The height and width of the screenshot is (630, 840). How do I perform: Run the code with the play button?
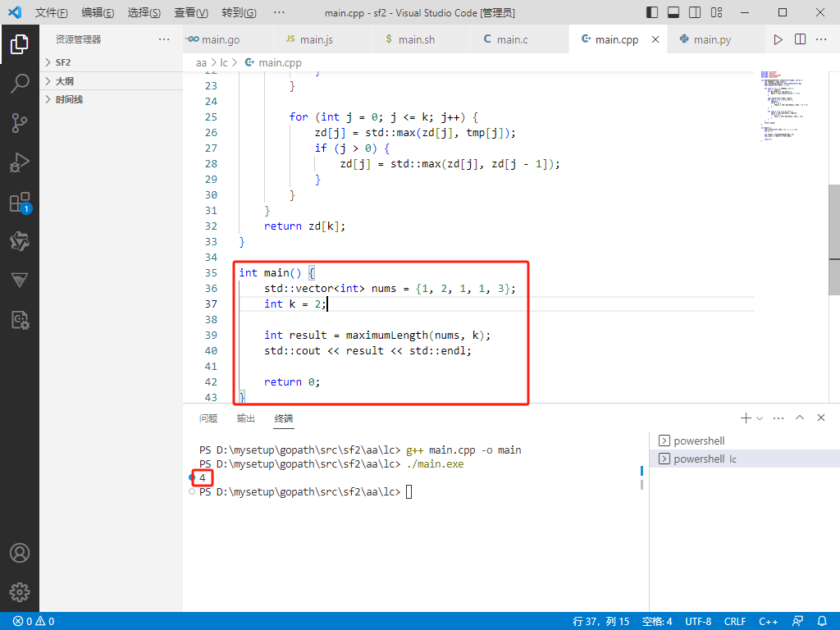coord(778,39)
